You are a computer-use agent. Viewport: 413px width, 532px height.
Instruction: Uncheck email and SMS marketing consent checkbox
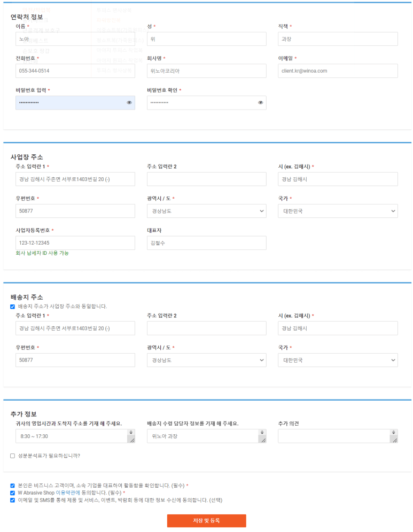coord(12,500)
